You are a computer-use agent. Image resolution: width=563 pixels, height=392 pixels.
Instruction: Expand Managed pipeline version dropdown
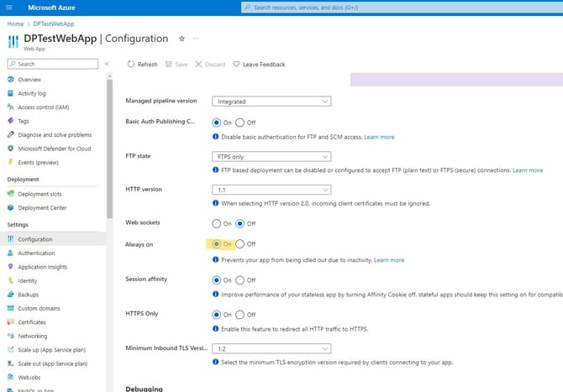click(271, 102)
